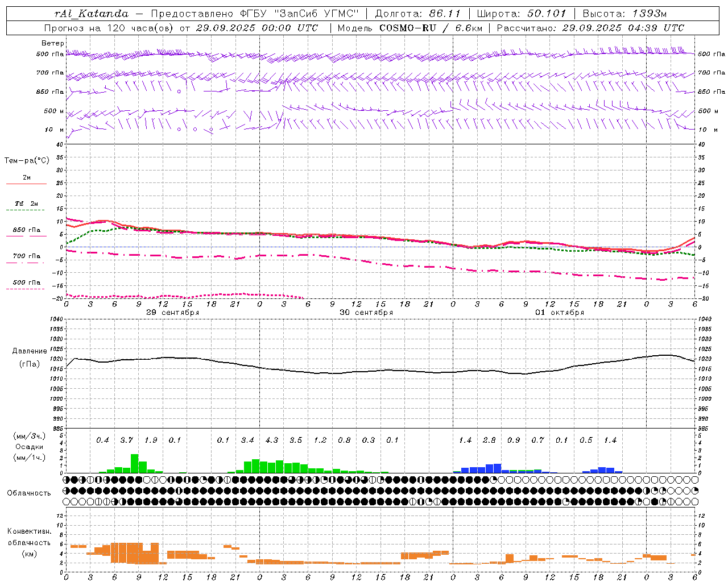
Task: Click the (гПа) pressure unit label
Action: pos(28,364)
